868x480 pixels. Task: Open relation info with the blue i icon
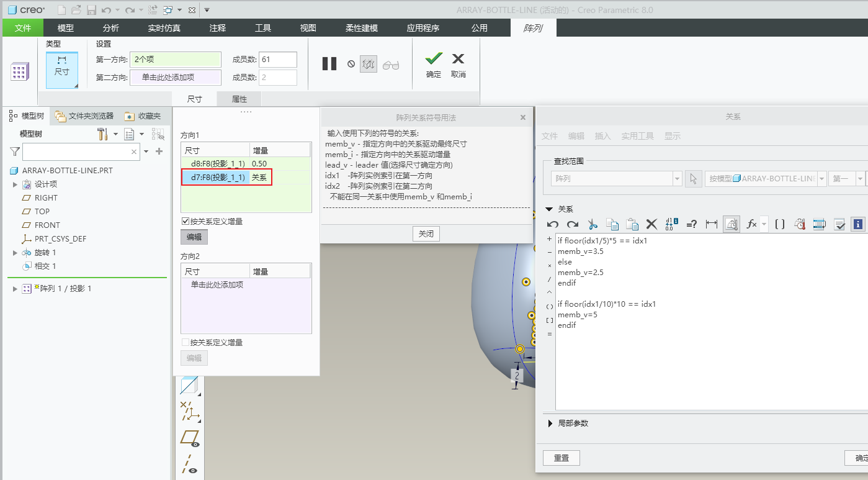(859, 224)
